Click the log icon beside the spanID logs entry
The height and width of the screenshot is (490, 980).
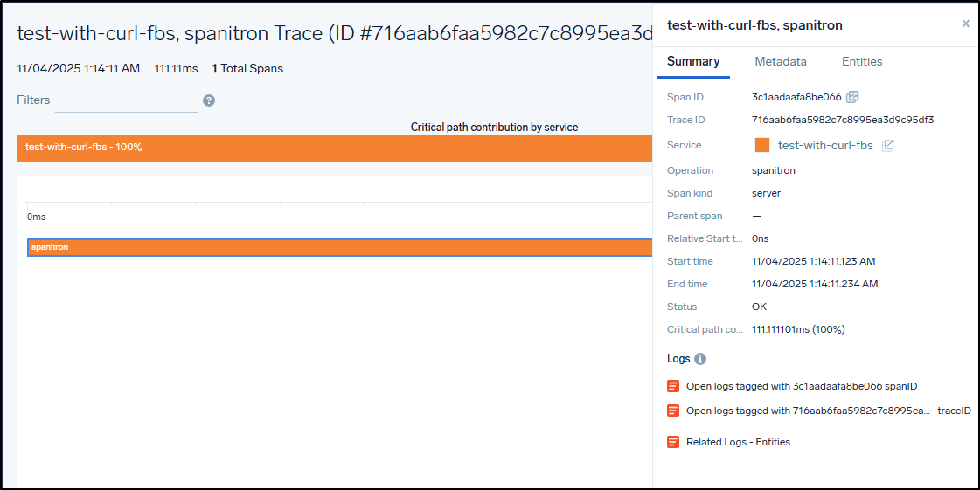(673, 386)
